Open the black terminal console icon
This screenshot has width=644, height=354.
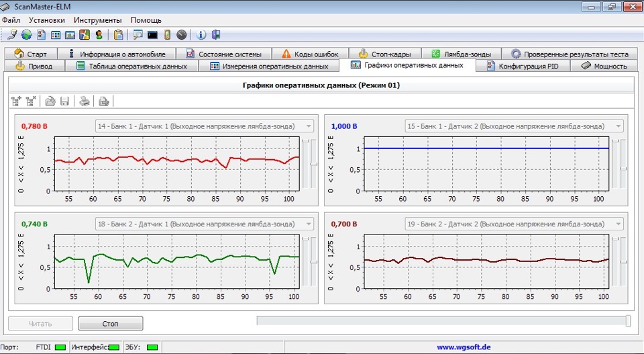(x=152, y=35)
